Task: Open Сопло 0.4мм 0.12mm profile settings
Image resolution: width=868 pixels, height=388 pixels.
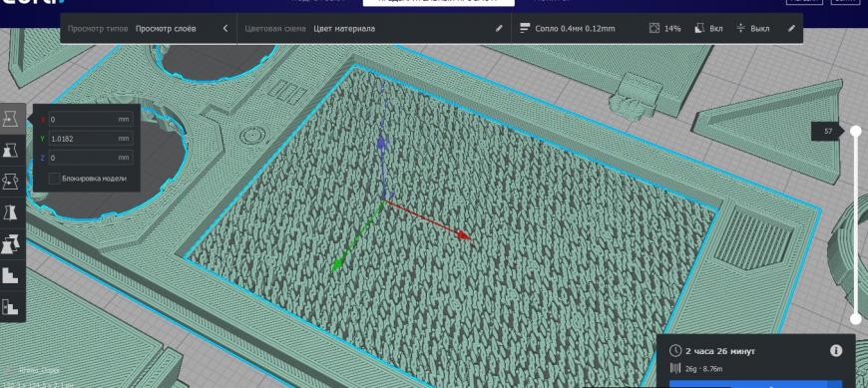Action: click(568, 28)
